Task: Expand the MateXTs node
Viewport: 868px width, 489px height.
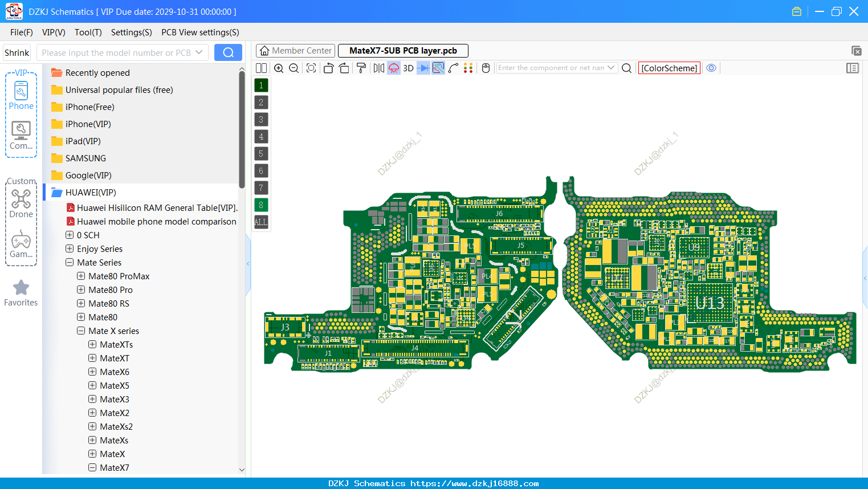Action: [x=92, y=344]
